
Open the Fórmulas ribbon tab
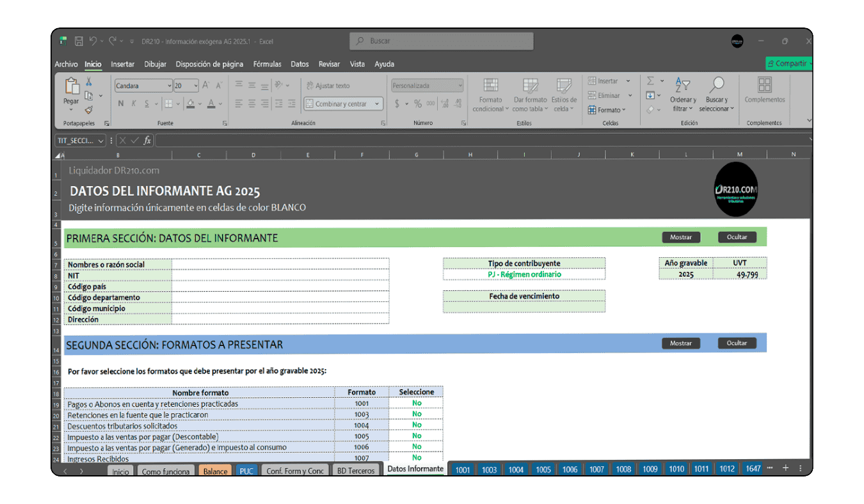pyautogui.click(x=267, y=65)
